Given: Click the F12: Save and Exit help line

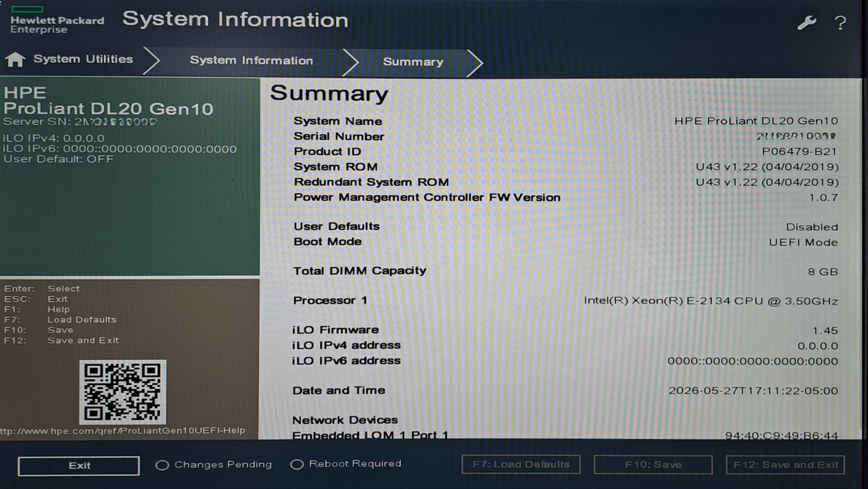Looking at the screenshot, I should pos(61,340).
